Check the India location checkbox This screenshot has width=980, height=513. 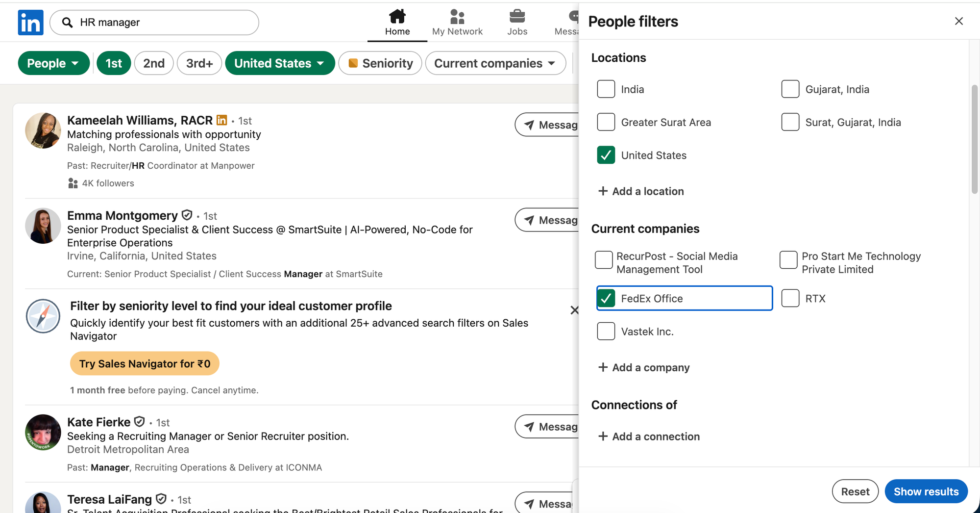click(x=606, y=89)
